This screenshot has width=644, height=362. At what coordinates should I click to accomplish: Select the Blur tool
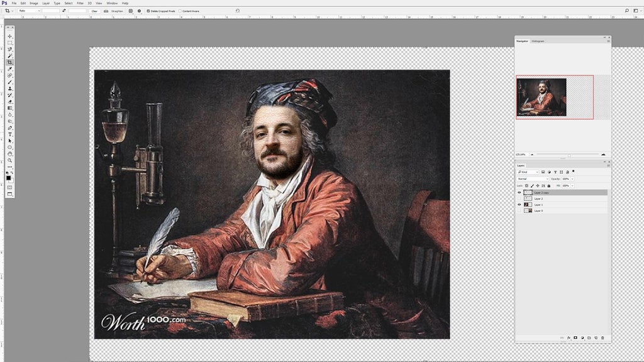[10, 115]
